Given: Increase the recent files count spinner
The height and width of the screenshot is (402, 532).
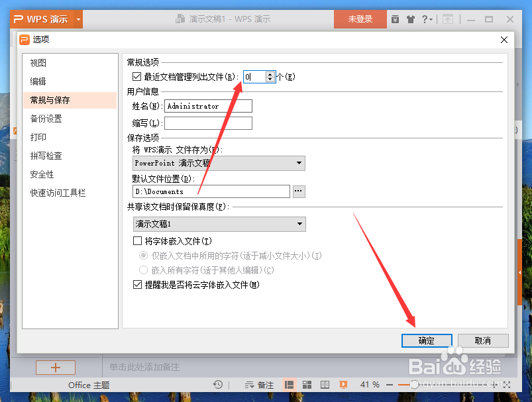Looking at the screenshot, I should click(270, 74).
